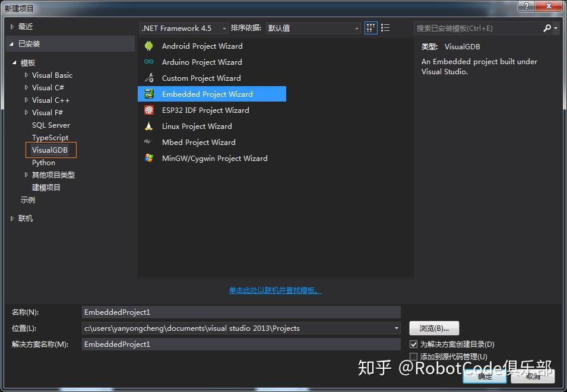Collapse the 模板 tree node

pos(15,62)
